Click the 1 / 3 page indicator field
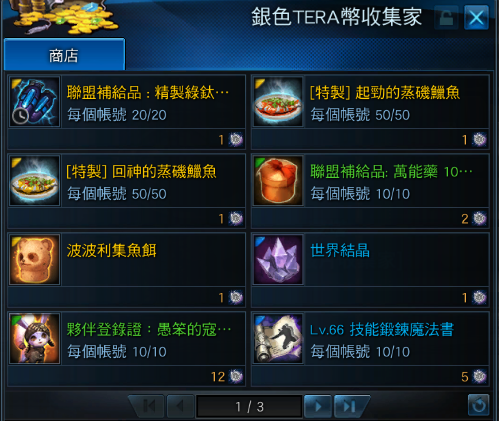This screenshot has width=499, height=421. click(x=249, y=406)
